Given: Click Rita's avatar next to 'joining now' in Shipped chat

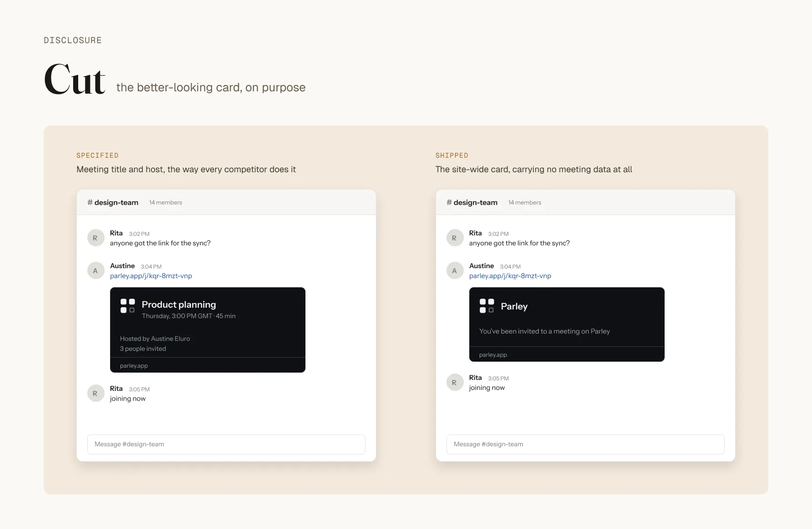Looking at the screenshot, I should click(455, 382).
